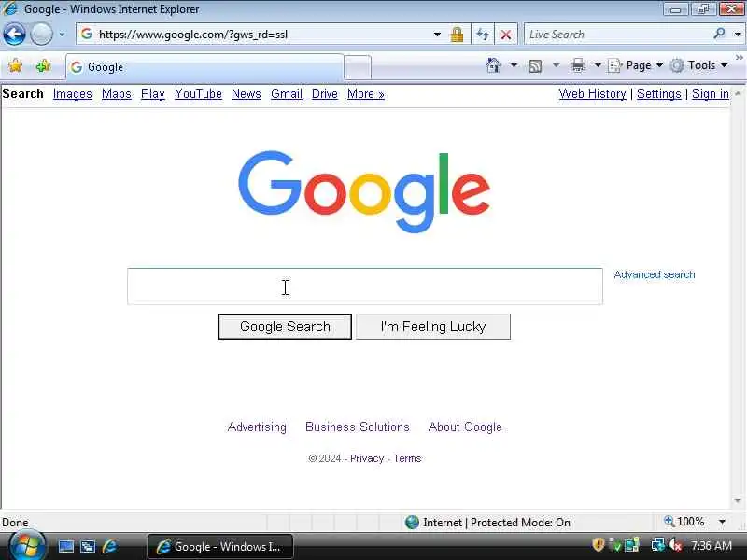Open the Page menu
Image resolution: width=747 pixels, height=560 pixels.
point(636,65)
